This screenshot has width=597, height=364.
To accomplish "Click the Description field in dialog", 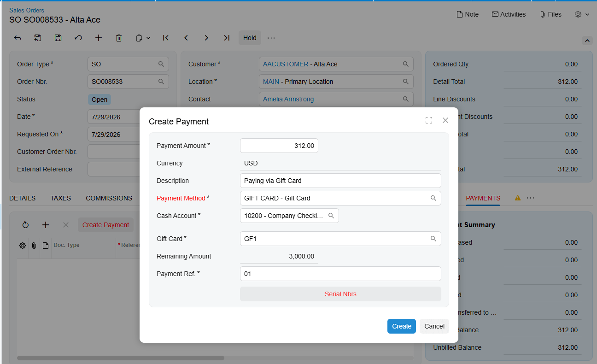I will (340, 181).
